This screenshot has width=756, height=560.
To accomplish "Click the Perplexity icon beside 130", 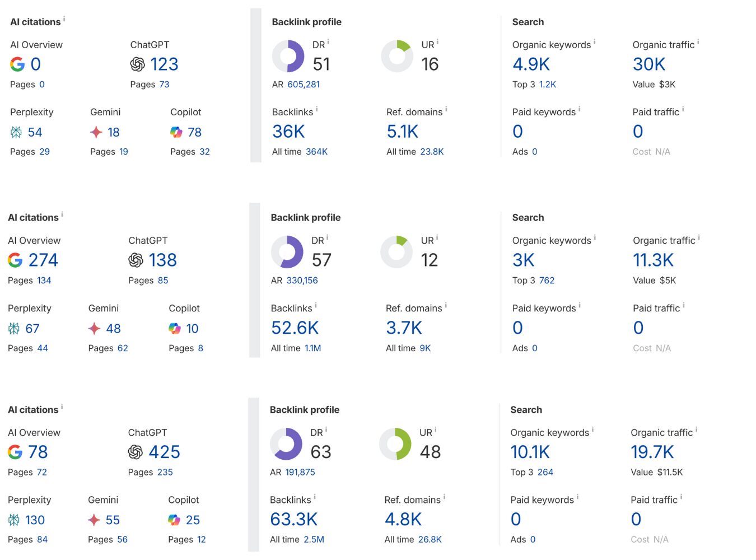I will click(14, 520).
